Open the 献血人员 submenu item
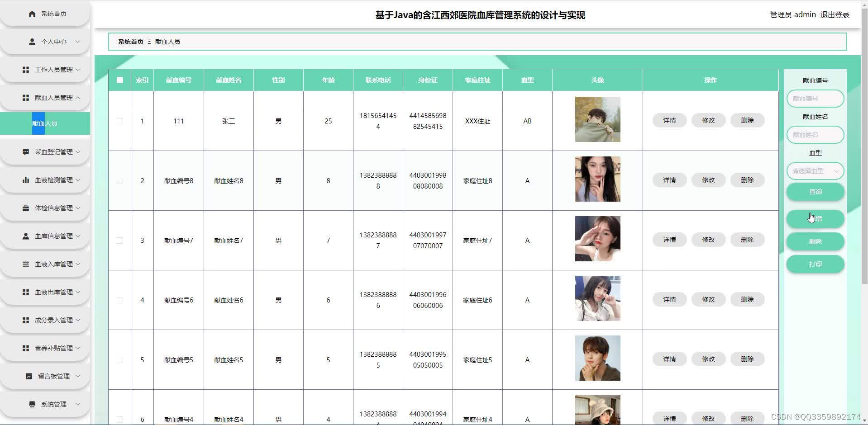 45,123
